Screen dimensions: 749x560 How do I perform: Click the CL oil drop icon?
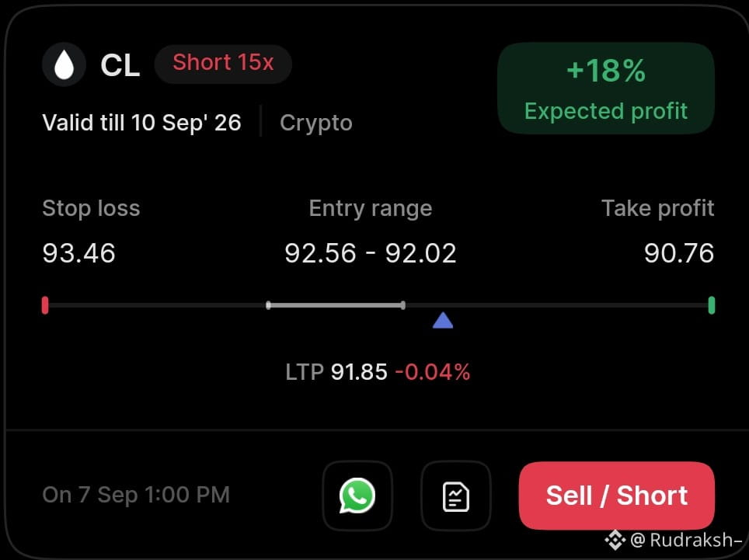click(x=64, y=64)
